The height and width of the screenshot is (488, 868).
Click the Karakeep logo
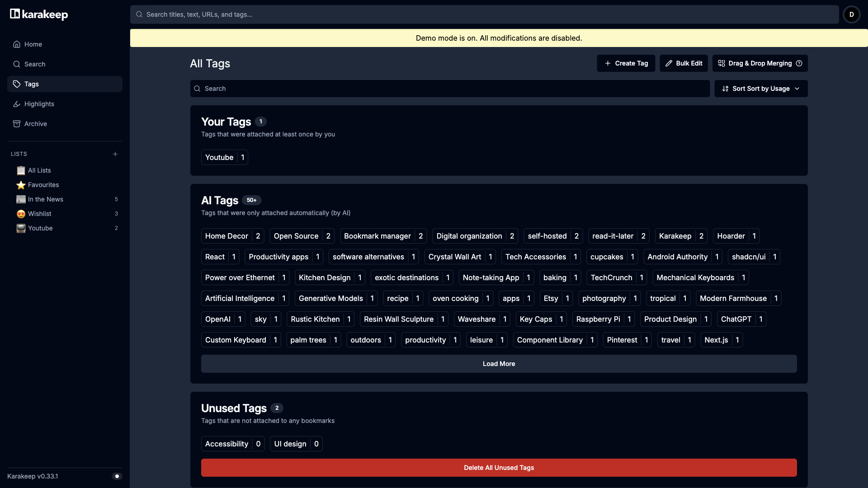tap(39, 14)
